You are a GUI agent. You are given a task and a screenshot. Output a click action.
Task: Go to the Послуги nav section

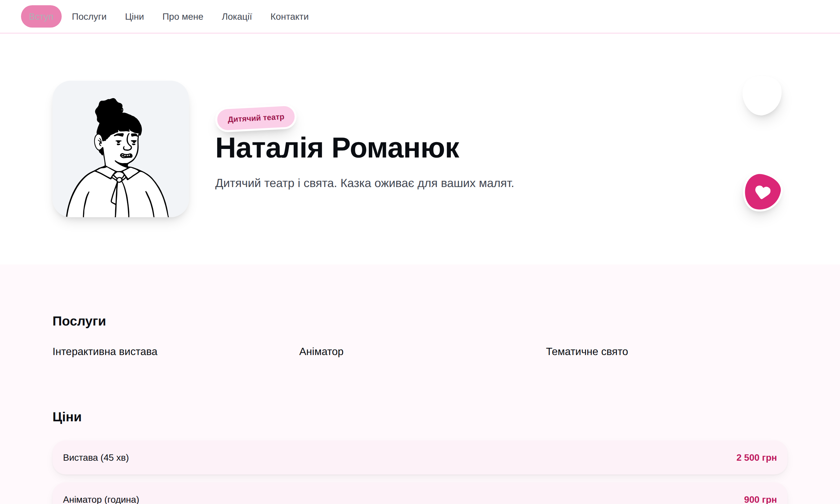pos(89,16)
